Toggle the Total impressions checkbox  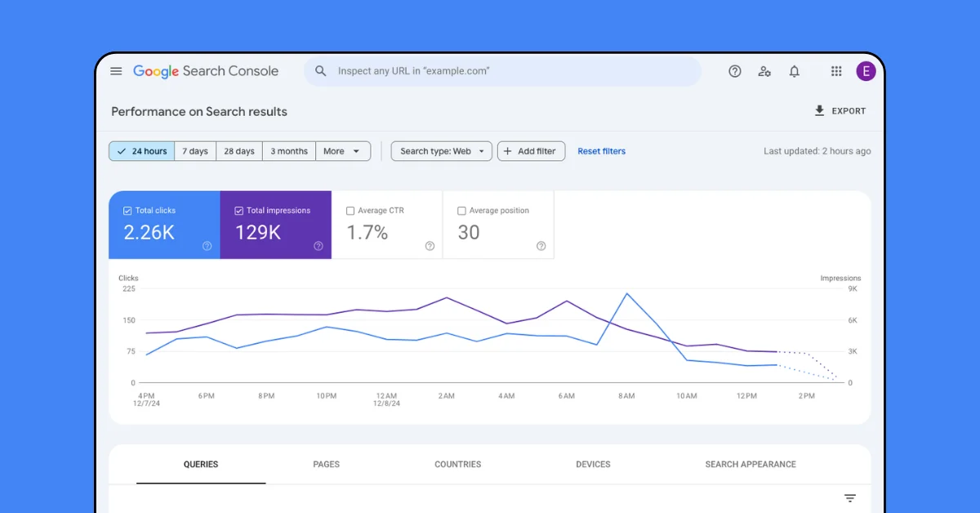click(x=238, y=211)
